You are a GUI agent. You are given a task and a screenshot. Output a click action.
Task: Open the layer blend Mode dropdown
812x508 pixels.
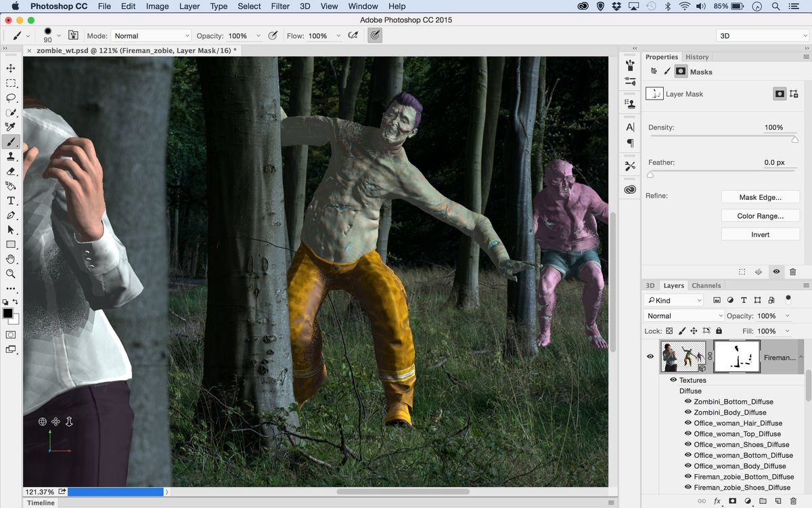click(x=683, y=316)
